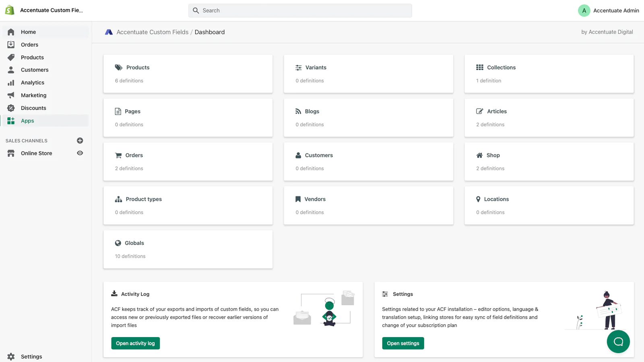Go to Discounts in the sidebar
Viewport: 644px width, 362px height.
[33, 108]
